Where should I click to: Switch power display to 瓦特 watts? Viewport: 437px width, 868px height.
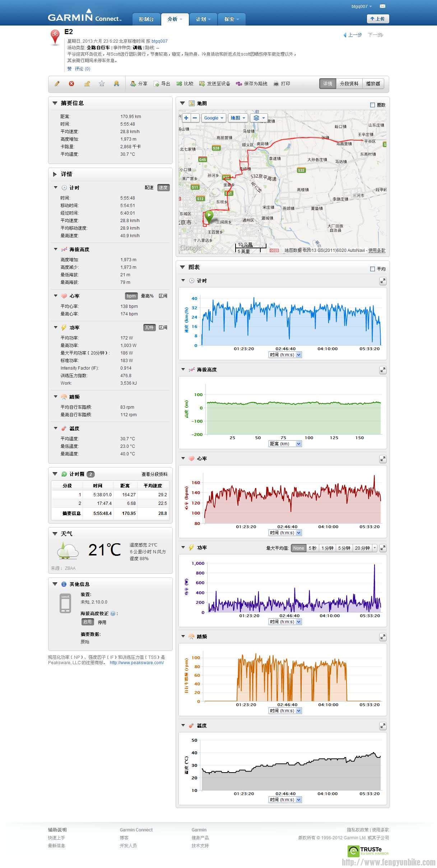pyautogui.click(x=149, y=328)
